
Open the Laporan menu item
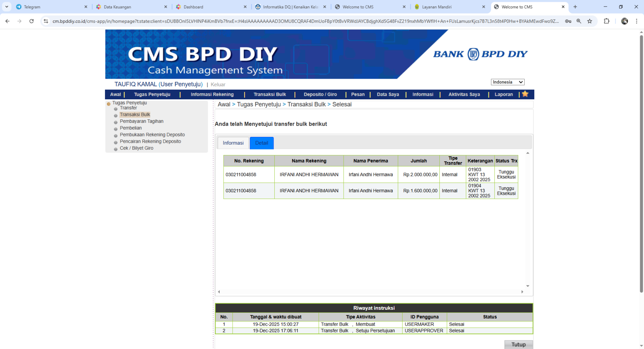tap(503, 94)
